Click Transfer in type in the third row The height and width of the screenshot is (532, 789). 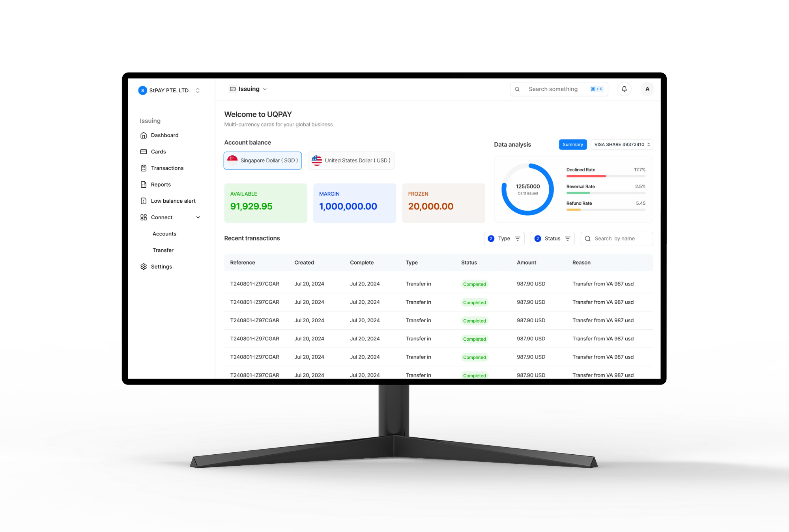(418, 321)
